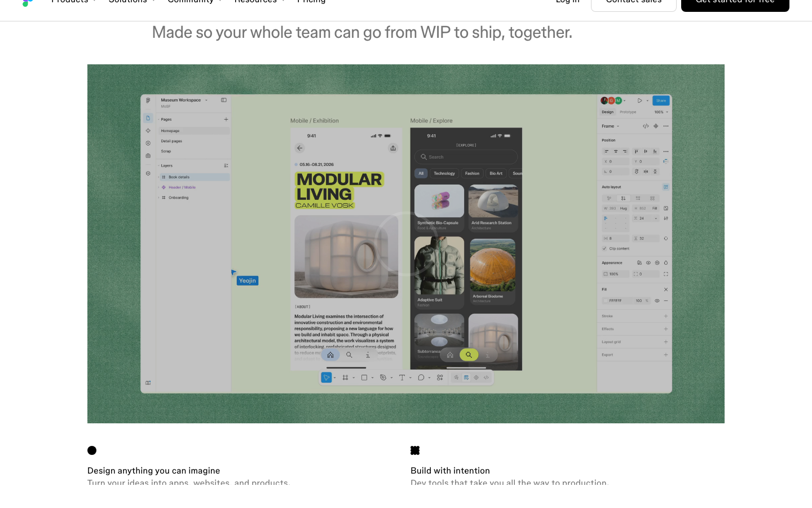Open the gap 24 spacing dropdown
The height and width of the screenshot is (508, 812).
click(x=656, y=218)
